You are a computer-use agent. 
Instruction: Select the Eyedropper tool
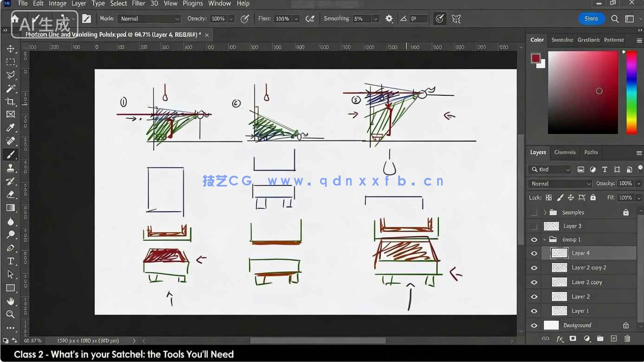pyautogui.click(x=10, y=128)
